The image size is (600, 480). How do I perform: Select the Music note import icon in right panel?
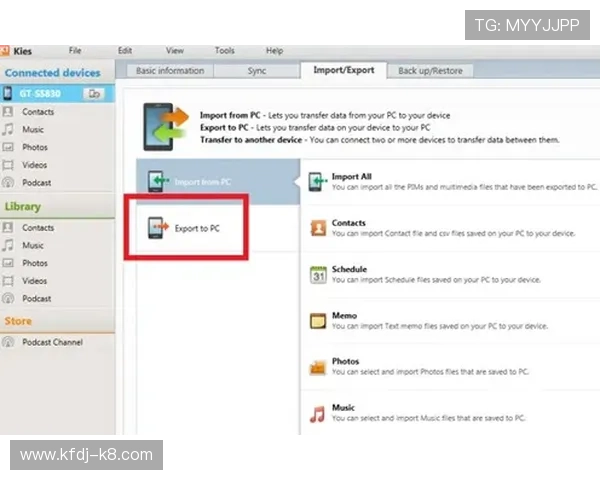[x=317, y=412]
